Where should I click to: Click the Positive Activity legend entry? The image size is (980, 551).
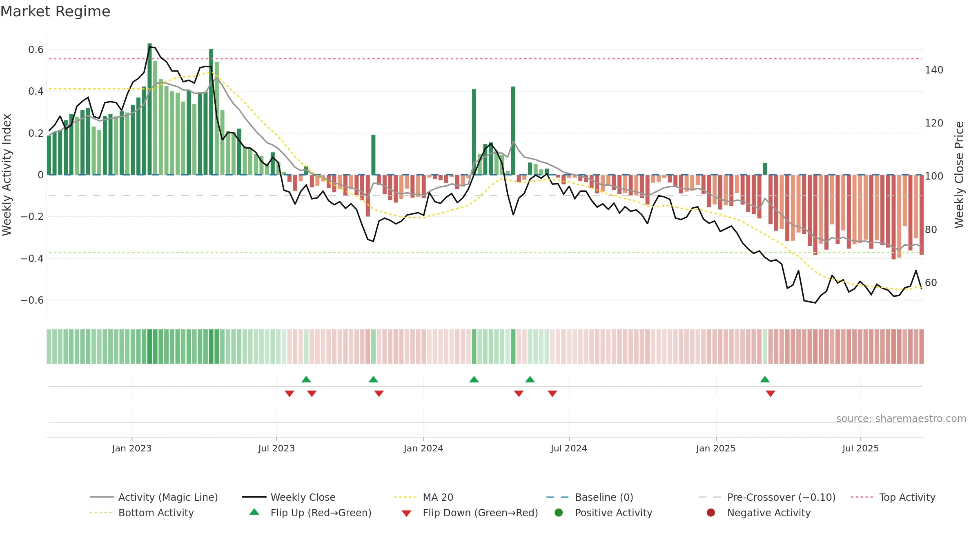603,513
